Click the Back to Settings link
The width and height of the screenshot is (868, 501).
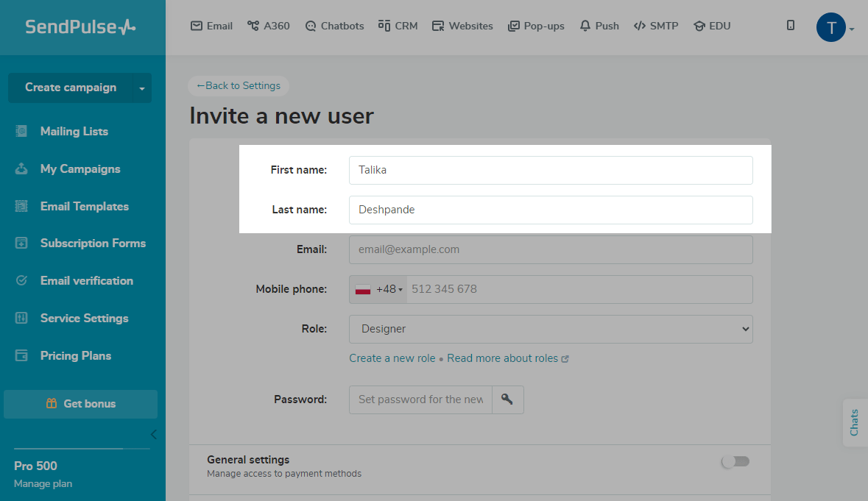pos(239,86)
